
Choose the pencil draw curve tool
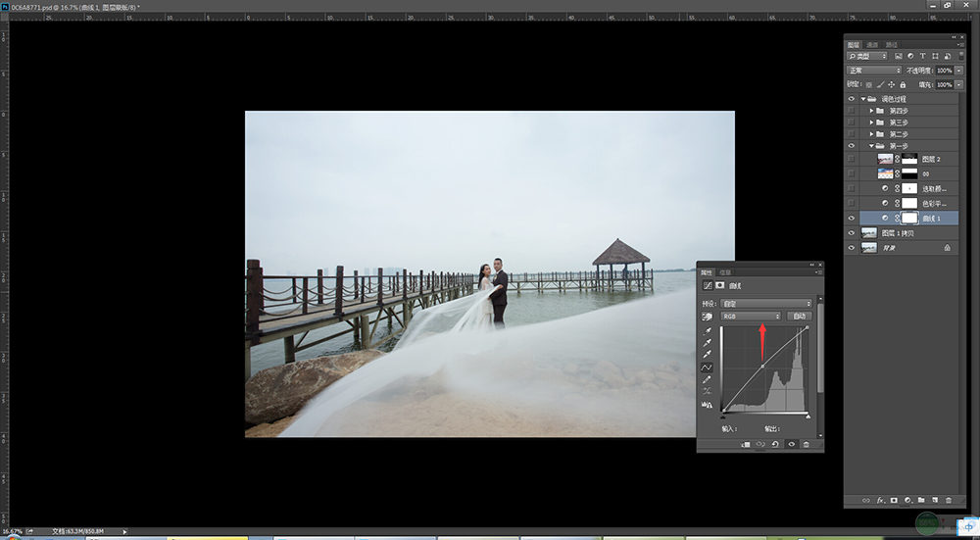pyautogui.click(x=708, y=379)
